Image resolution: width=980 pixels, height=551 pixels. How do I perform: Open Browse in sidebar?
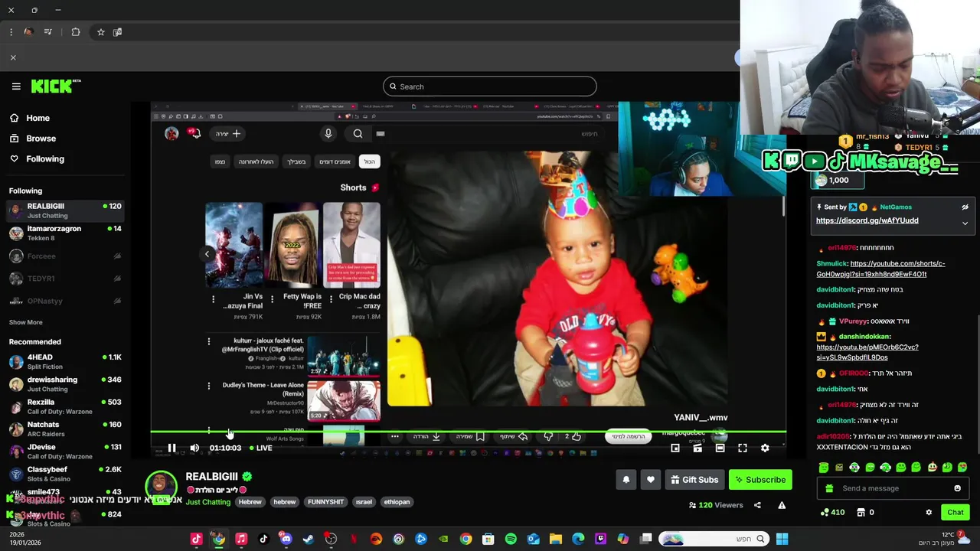point(33,139)
